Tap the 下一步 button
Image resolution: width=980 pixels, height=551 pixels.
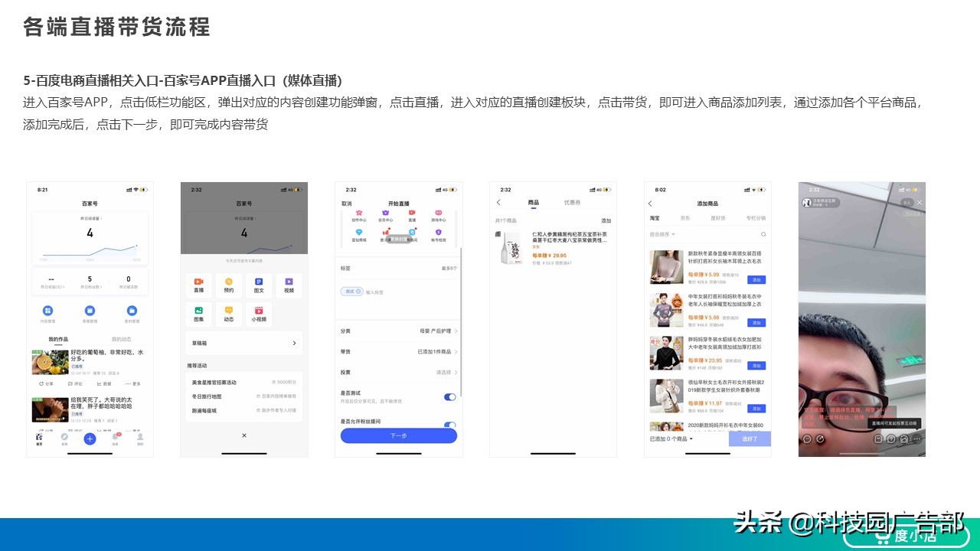click(399, 435)
